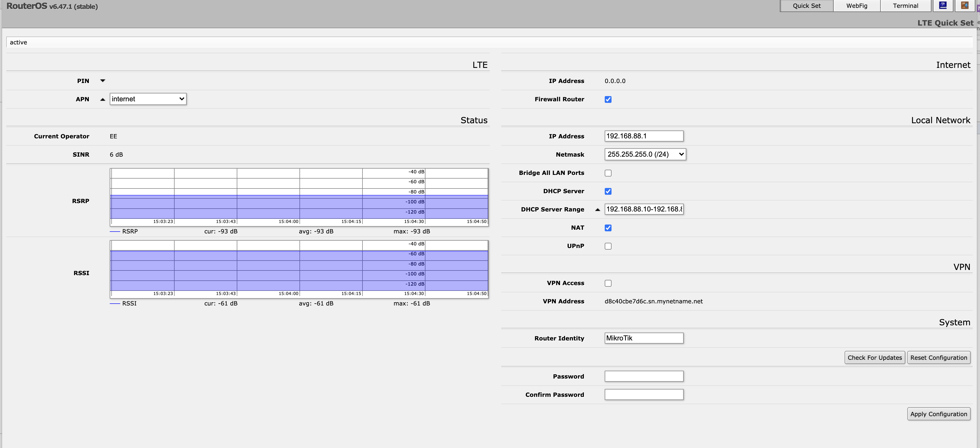Click RSRP 'max: -93 dB' reading
Screen dimensions: 980x448
412,231
